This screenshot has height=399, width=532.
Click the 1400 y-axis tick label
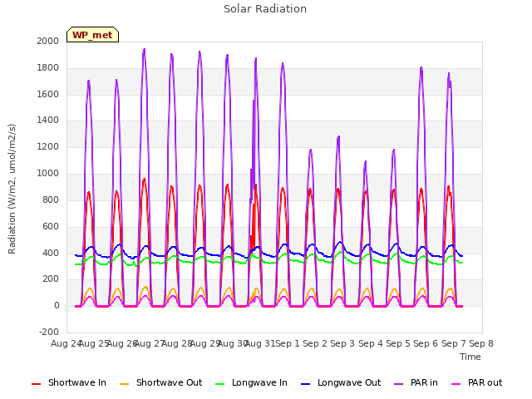(48, 120)
